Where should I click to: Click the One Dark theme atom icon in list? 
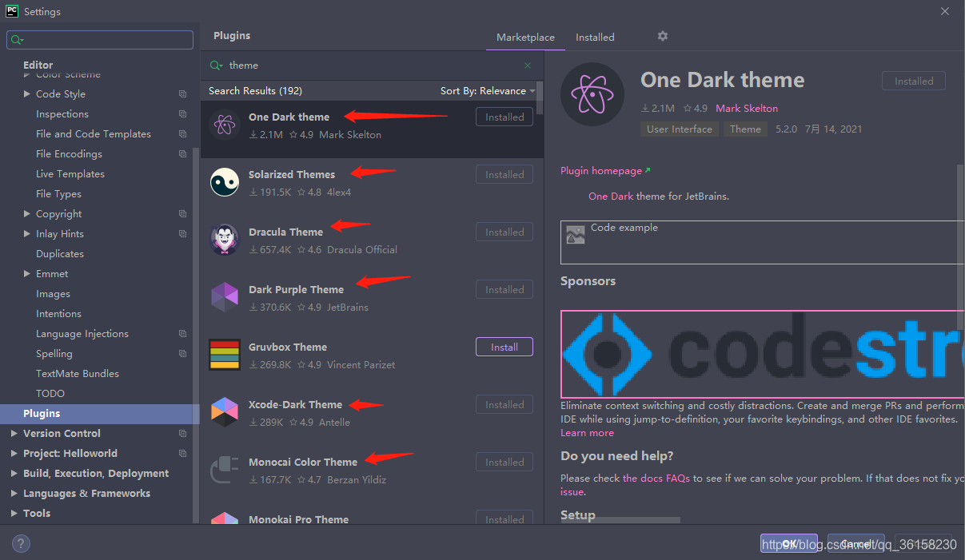coord(225,125)
